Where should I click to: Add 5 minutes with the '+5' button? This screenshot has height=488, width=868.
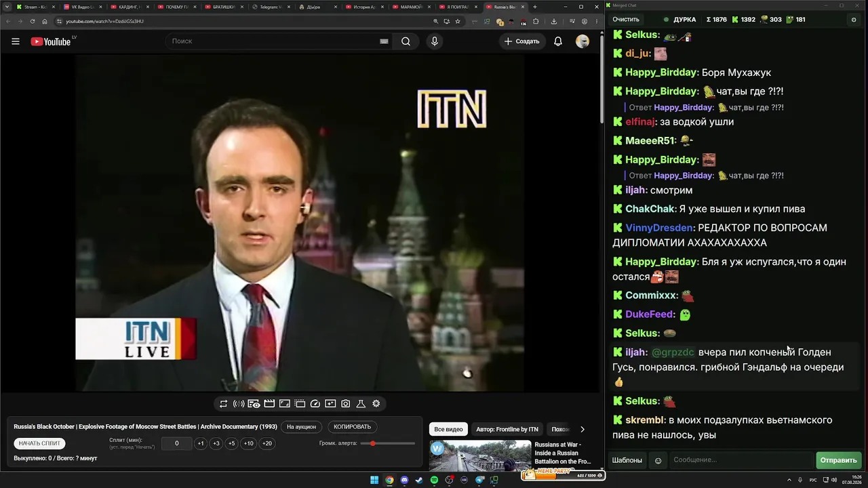(232, 443)
